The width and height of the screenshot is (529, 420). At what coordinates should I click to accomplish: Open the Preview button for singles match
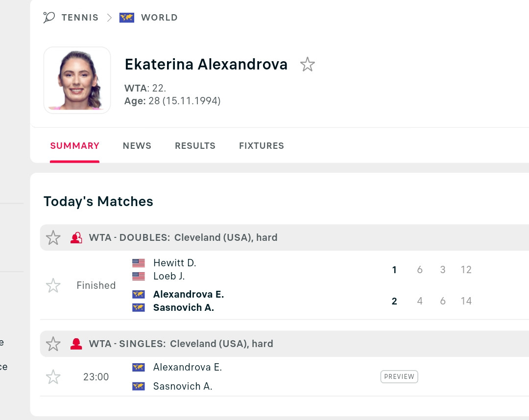click(x=399, y=376)
